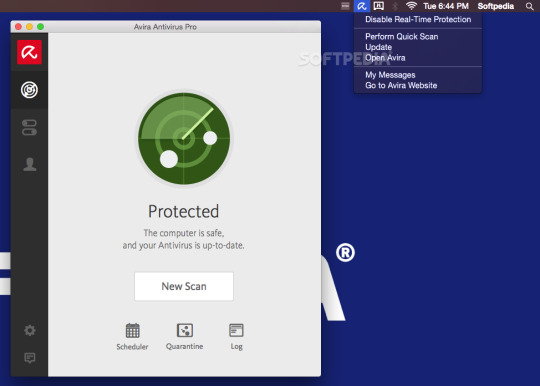Click the Bluetooth menu bar icon

click(x=395, y=6)
